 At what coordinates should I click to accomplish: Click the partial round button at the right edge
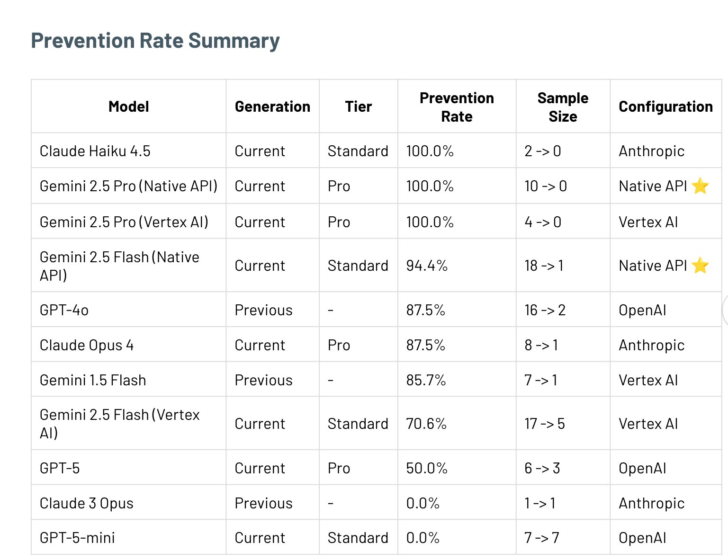(725, 311)
